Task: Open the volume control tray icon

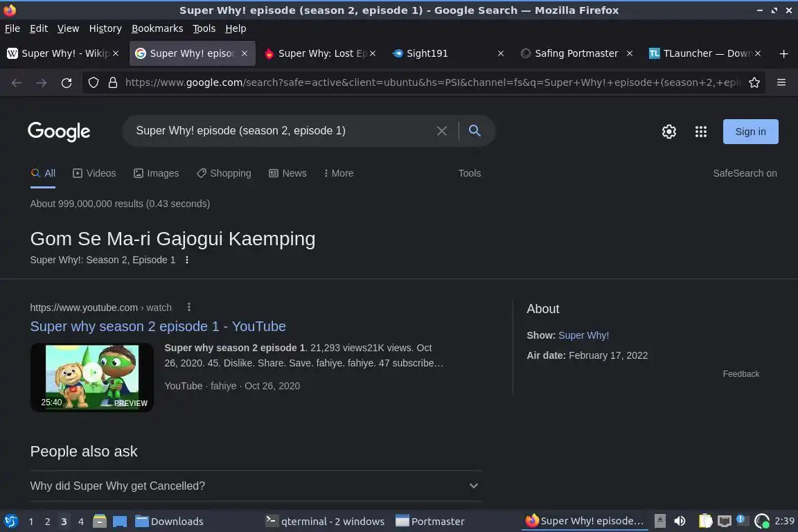Action: (x=680, y=521)
